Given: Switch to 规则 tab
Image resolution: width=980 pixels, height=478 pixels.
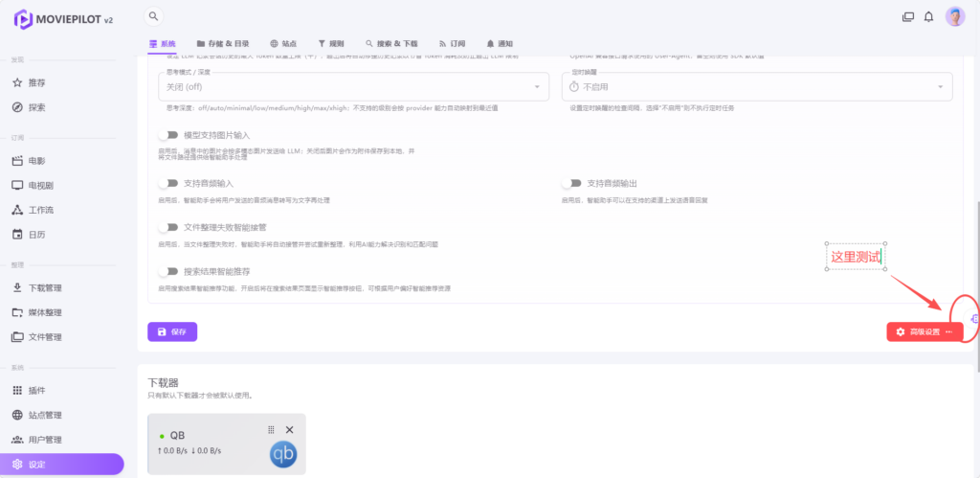Looking at the screenshot, I should tap(330, 44).
